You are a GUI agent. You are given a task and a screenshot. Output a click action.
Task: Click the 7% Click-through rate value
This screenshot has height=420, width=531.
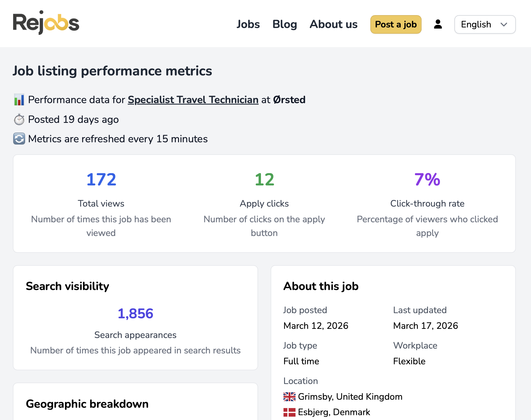point(427,179)
